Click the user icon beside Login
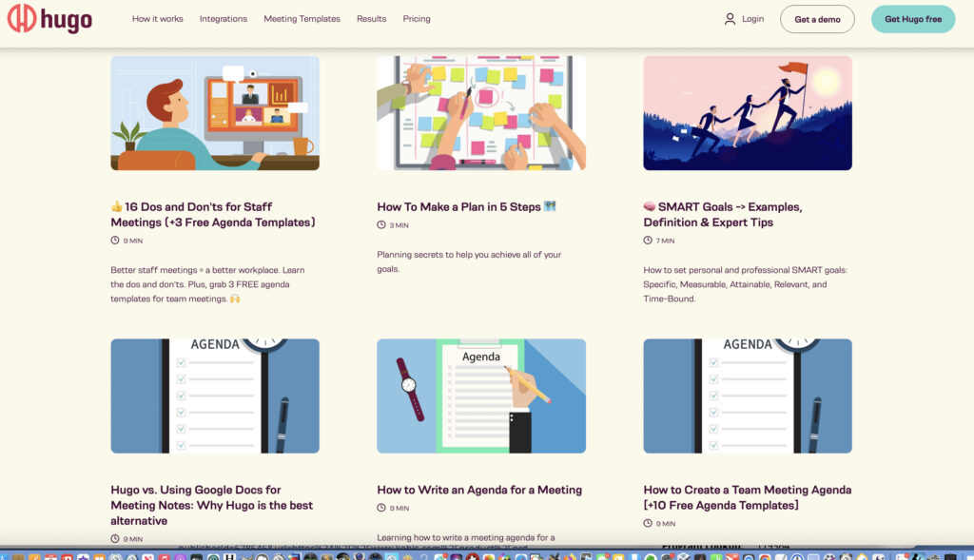Image resolution: width=974 pixels, height=560 pixels. pos(730,19)
